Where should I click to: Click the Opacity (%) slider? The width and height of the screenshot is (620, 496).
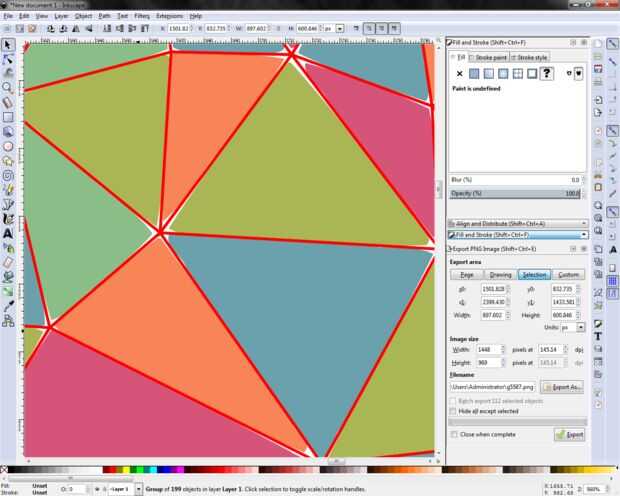515,193
